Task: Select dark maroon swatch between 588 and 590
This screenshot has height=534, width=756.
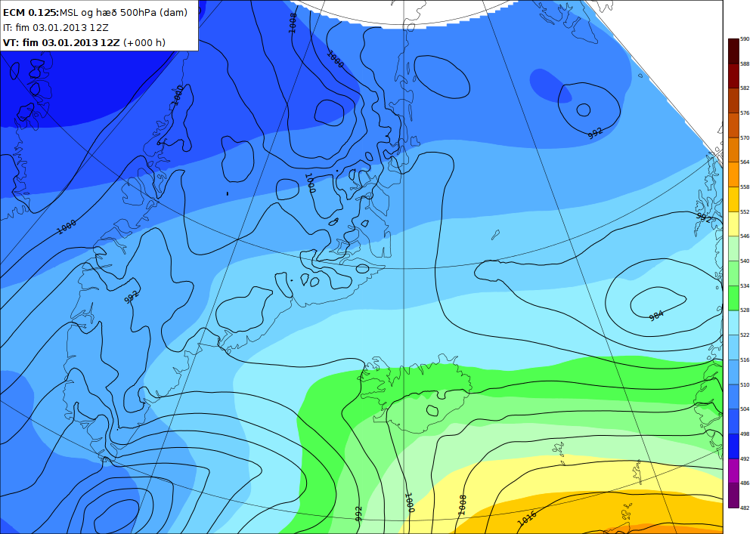Action: click(x=733, y=51)
